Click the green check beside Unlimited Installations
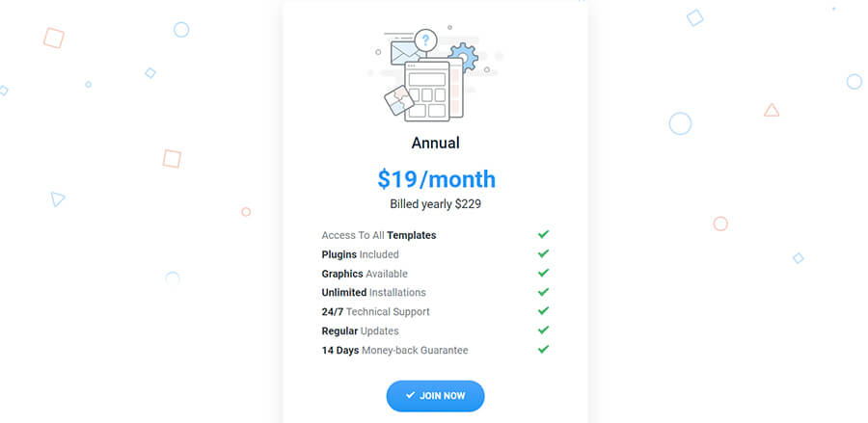This screenshot has width=868, height=423. click(543, 292)
